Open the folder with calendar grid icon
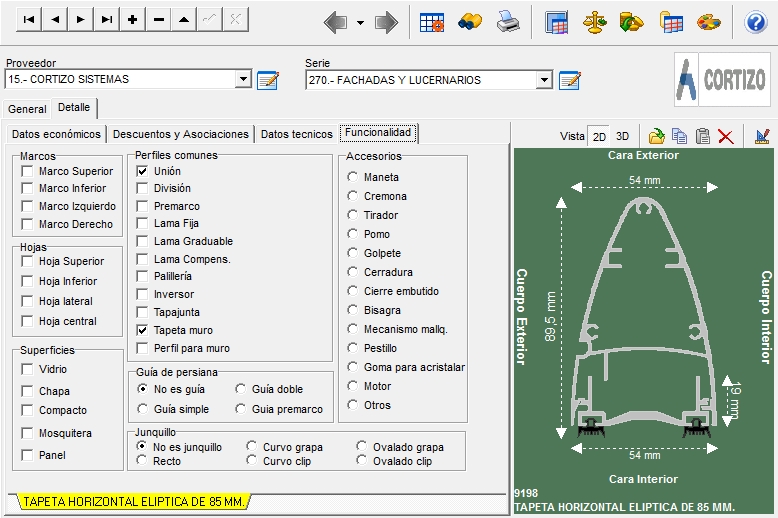 [x=671, y=23]
